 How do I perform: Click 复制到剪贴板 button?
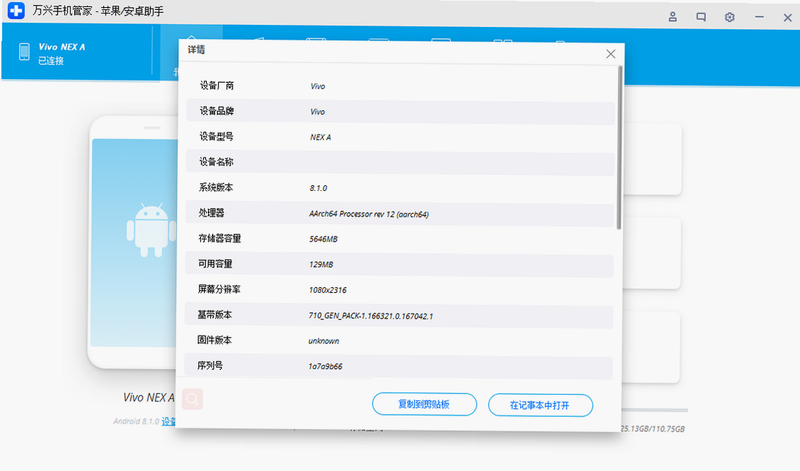coord(424,404)
